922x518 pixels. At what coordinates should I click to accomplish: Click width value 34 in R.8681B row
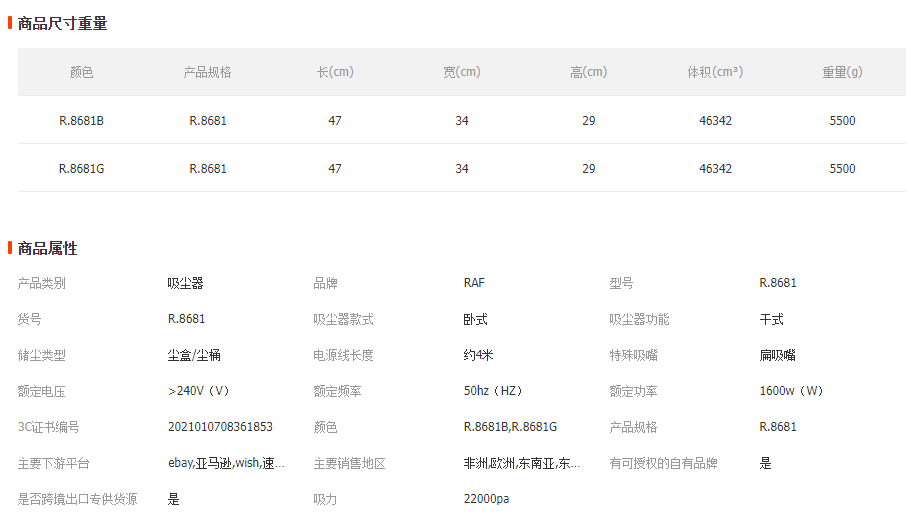tap(462, 121)
